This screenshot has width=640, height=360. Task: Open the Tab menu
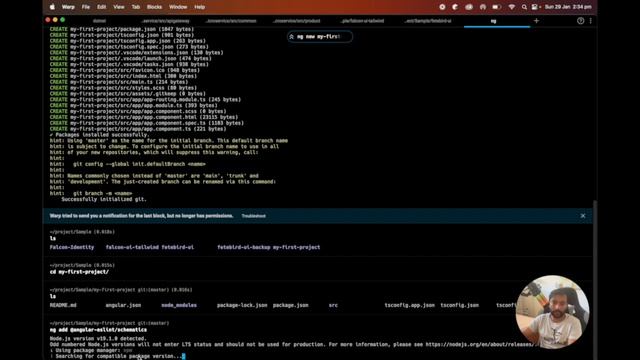click(136, 7)
